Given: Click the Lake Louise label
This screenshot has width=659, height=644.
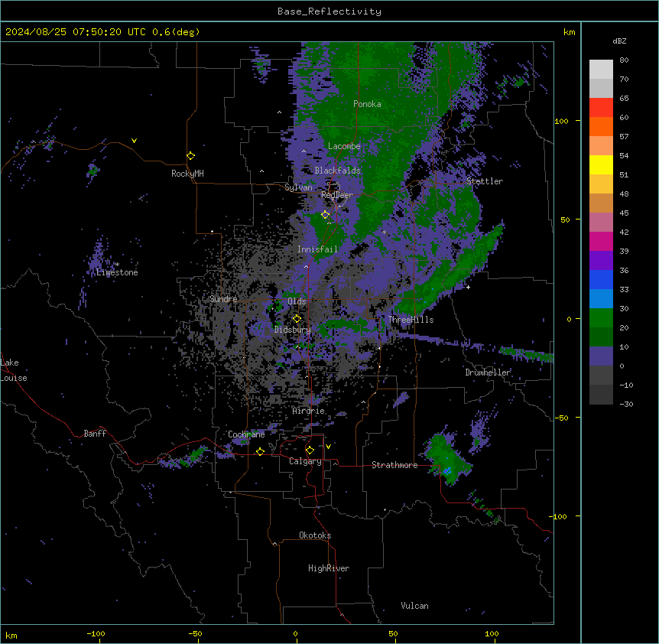Looking at the screenshot, I should pyautogui.click(x=14, y=370).
